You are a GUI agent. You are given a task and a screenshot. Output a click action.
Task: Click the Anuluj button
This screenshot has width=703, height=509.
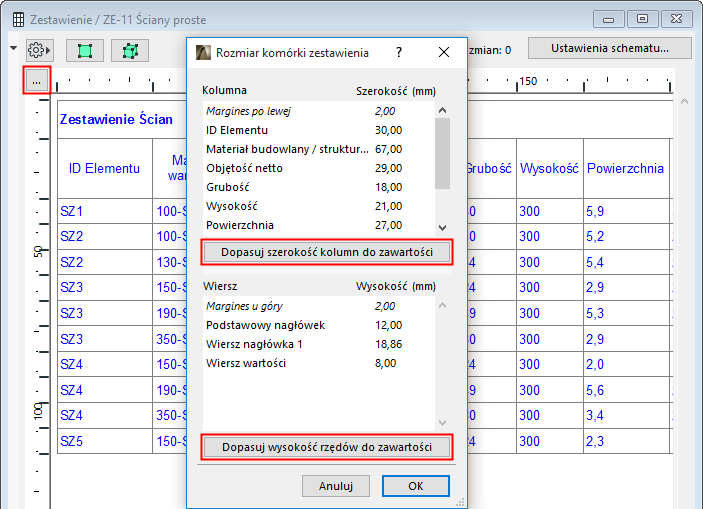(x=336, y=486)
